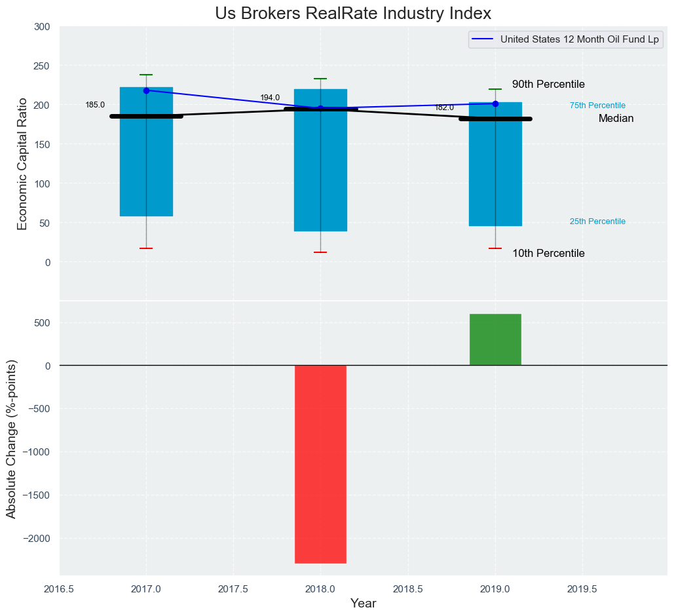Click the Absolute Change (%-points) axis title
The width and height of the screenshot is (674, 616).
(12, 438)
